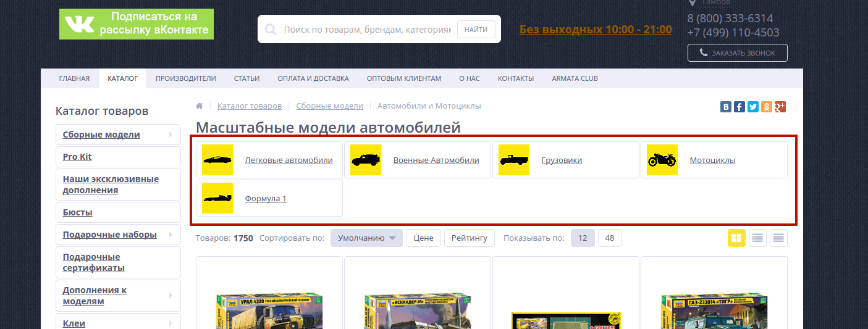Open the ГЛАВНАЯ menu item
The width and height of the screenshot is (868, 329).
point(74,78)
